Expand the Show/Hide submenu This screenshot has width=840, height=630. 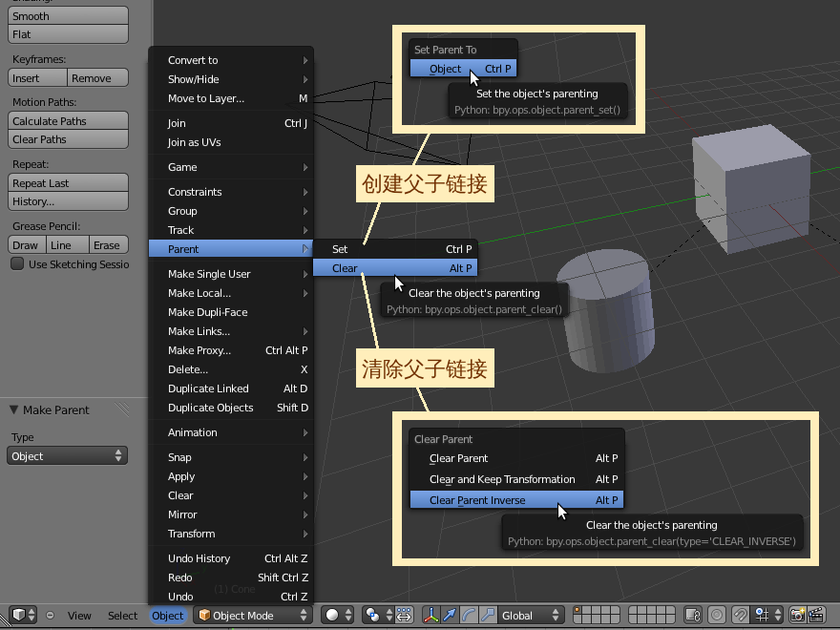pyautogui.click(x=231, y=79)
